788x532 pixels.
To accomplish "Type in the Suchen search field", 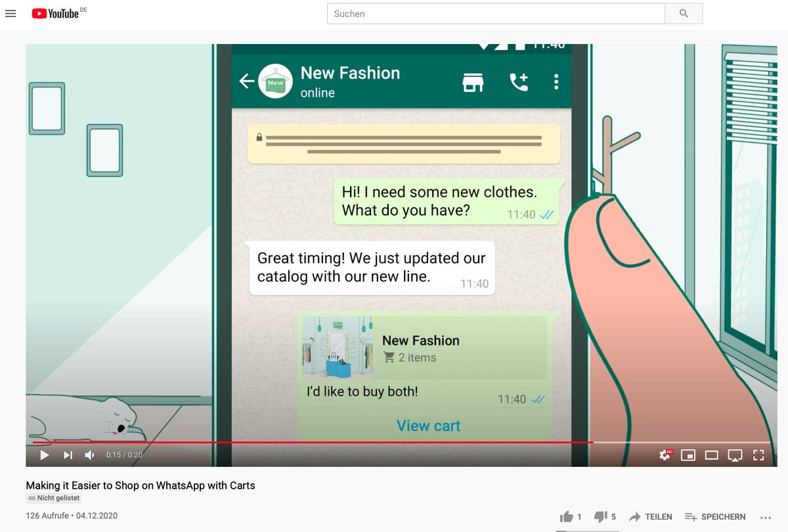I will point(496,14).
